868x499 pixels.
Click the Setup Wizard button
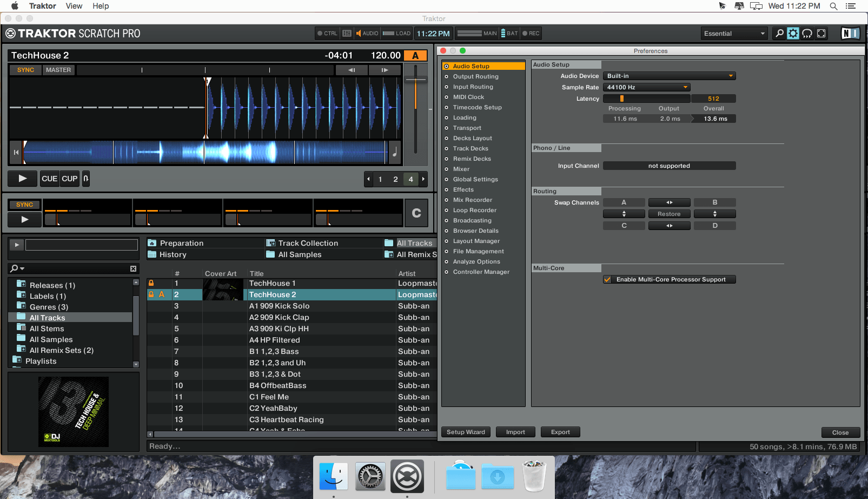(466, 432)
